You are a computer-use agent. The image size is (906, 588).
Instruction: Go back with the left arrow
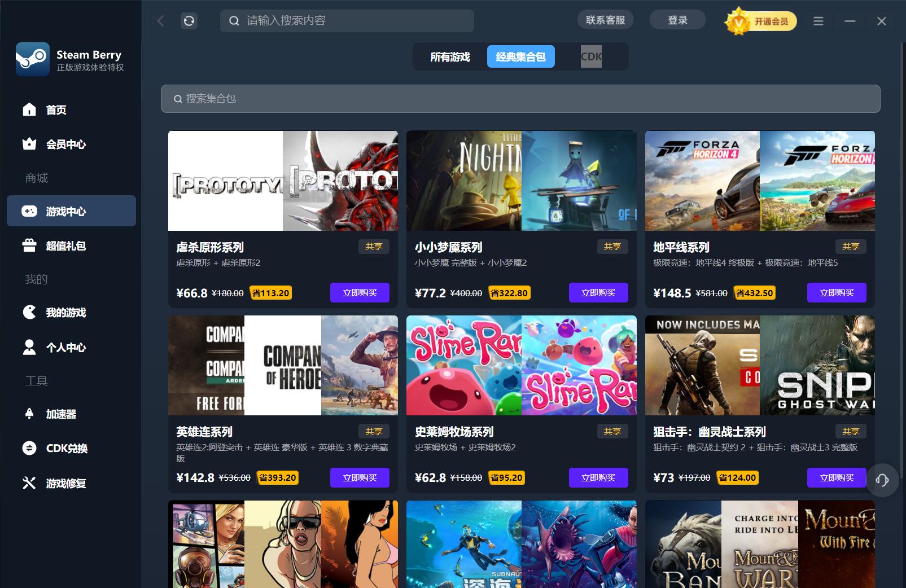tap(160, 21)
